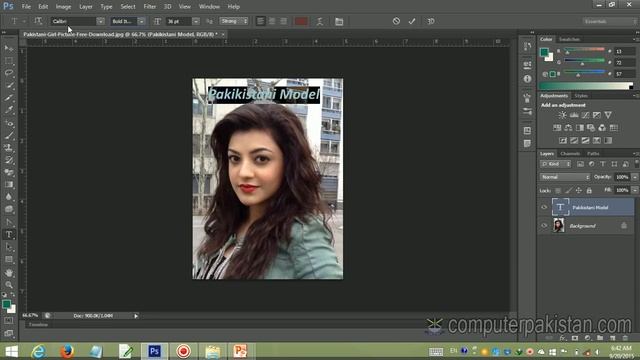The image size is (640, 360).
Task: Toggle the Character and Paragraph panels
Action: [339, 21]
